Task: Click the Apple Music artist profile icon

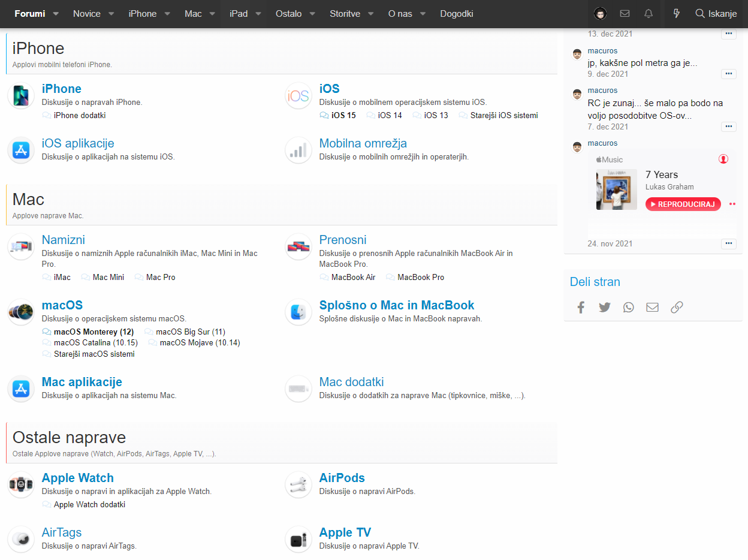Action: coord(723,159)
